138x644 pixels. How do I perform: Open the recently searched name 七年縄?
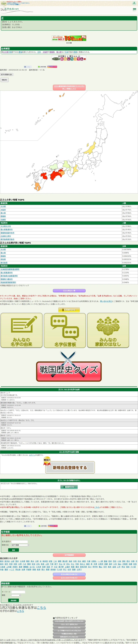coord(23,561)
